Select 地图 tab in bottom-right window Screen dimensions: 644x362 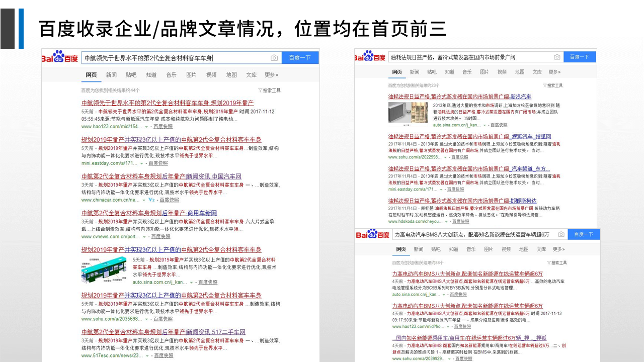click(x=524, y=249)
